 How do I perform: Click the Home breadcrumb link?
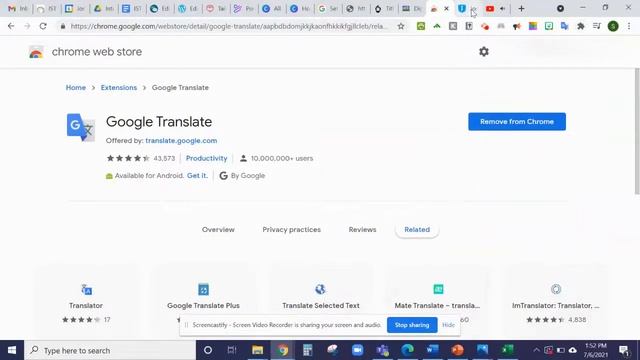coord(76,87)
